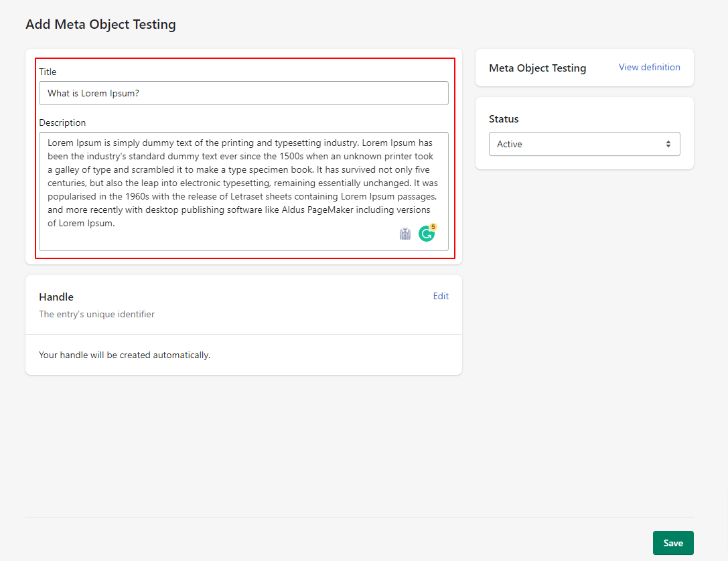
Task: Click the Save button
Action: click(x=673, y=543)
